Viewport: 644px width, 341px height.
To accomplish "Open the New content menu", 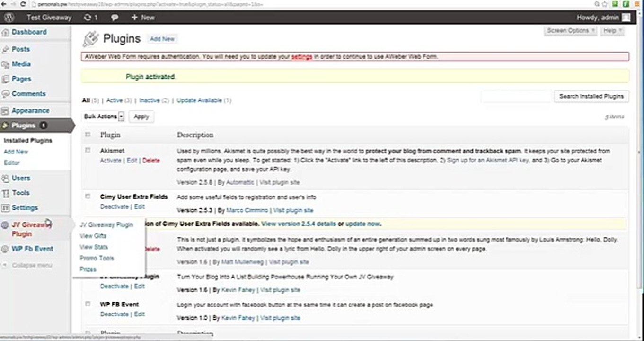I will pos(143,18).
